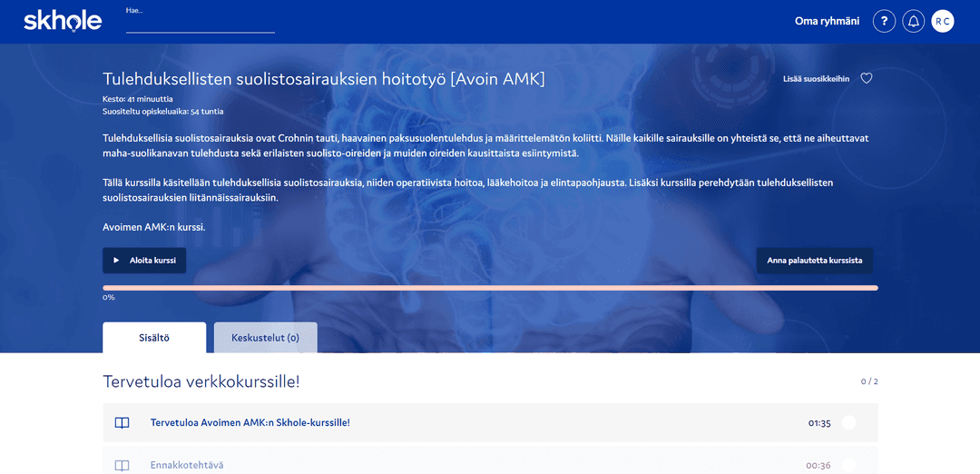Open the Ennakkotehtävä lesson title
Image resolution: width=980 pixels, height=474 pixels.
coord(187,465)
